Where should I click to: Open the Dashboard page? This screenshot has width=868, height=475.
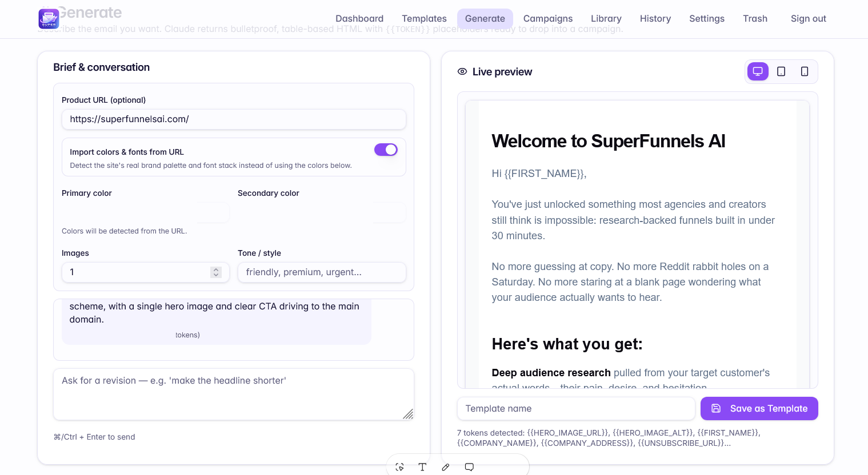point(359,19)
